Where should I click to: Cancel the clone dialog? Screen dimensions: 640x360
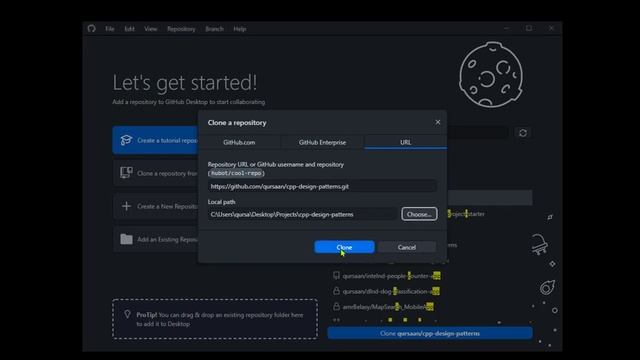click(407, 247)
